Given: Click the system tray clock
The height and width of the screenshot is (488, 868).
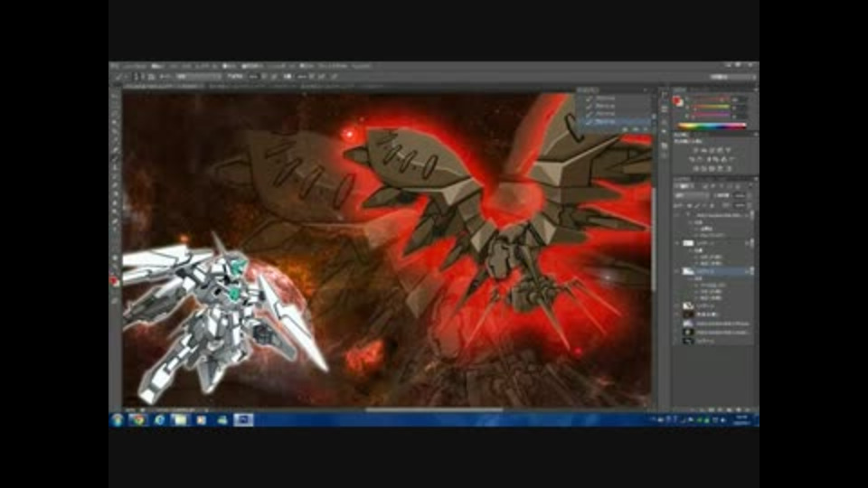Looking at the screenshot, I should tap(742, 420).
